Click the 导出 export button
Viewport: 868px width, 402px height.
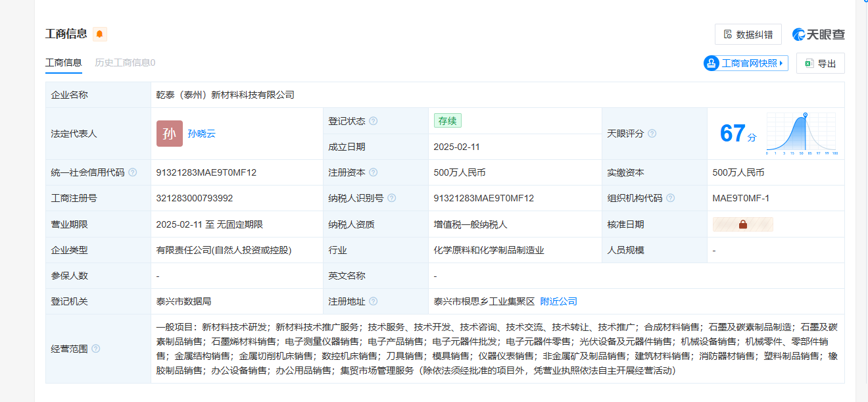[x=820, y=63]
